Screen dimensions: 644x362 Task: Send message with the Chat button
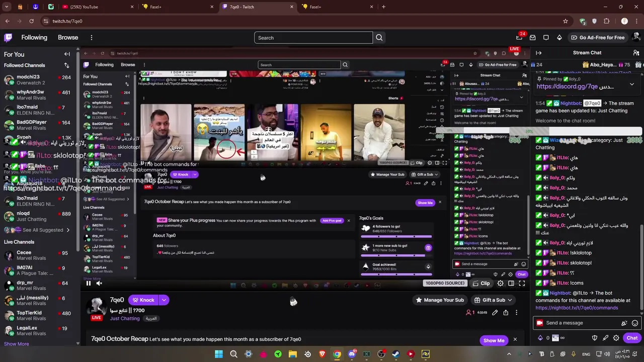[x=632, y=338]
